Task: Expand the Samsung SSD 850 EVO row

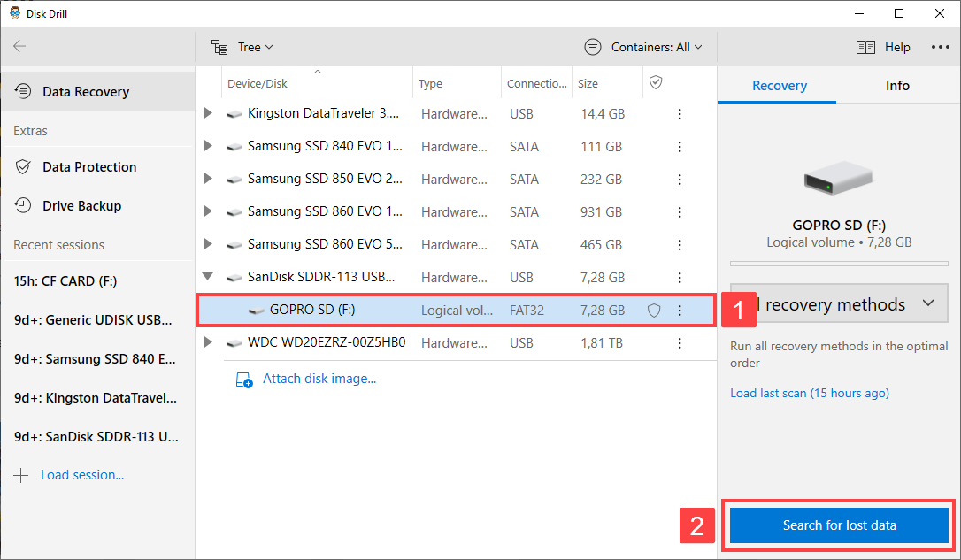Action: (208, 179)
